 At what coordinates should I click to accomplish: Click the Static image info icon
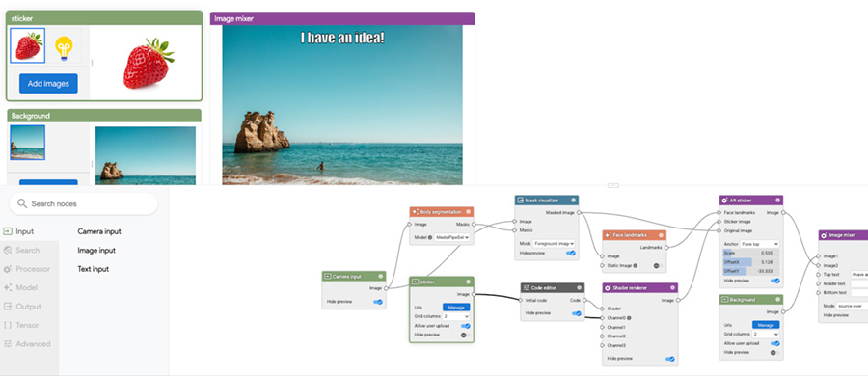point(635,266)
